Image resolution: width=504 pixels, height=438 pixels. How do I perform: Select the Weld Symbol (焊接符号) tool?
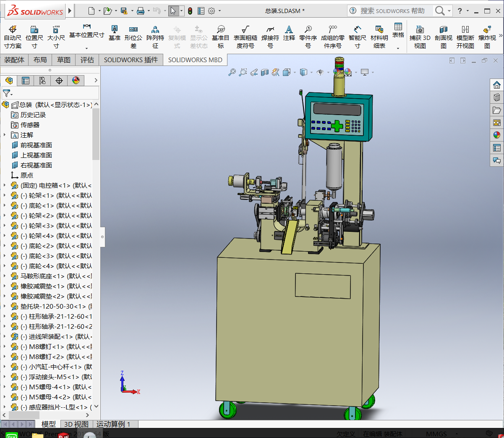[x=270, y=37]
